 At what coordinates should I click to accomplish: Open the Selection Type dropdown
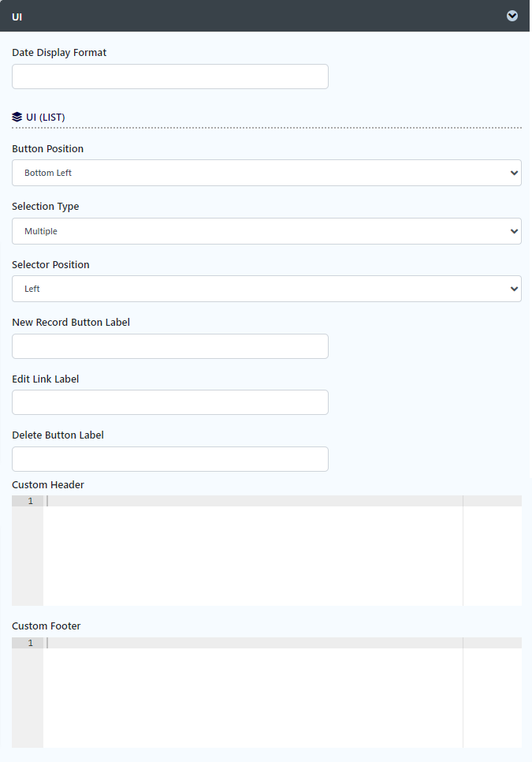tap(266, 231)
